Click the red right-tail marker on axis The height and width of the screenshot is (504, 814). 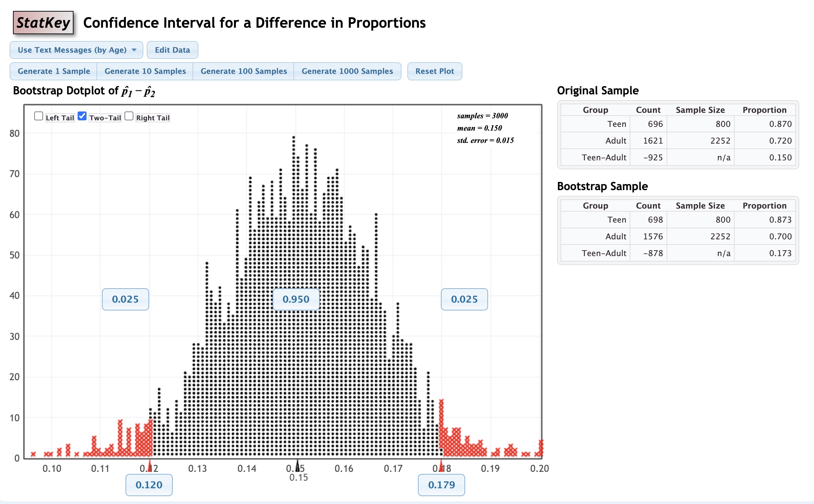coord(441,466)
